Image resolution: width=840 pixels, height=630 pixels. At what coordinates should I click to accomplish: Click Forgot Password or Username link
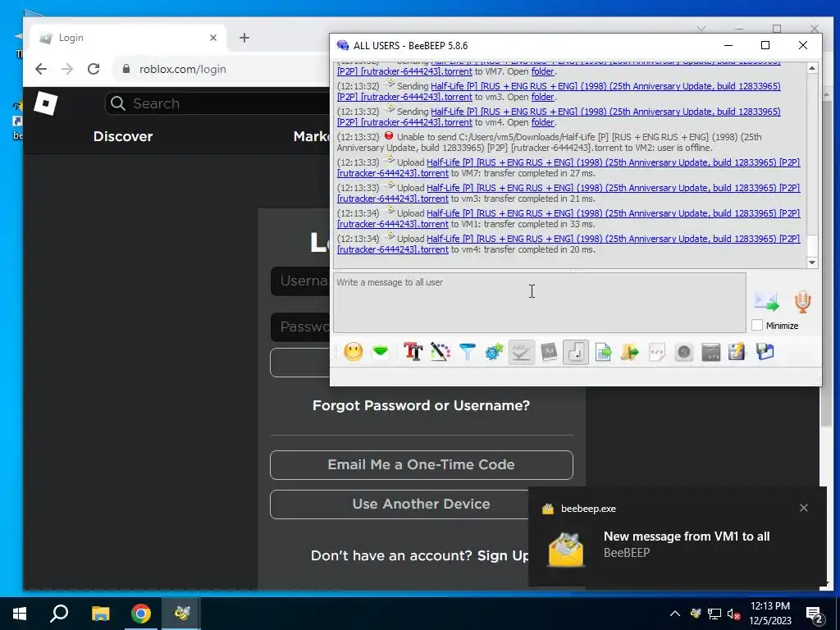coord(421,405)
